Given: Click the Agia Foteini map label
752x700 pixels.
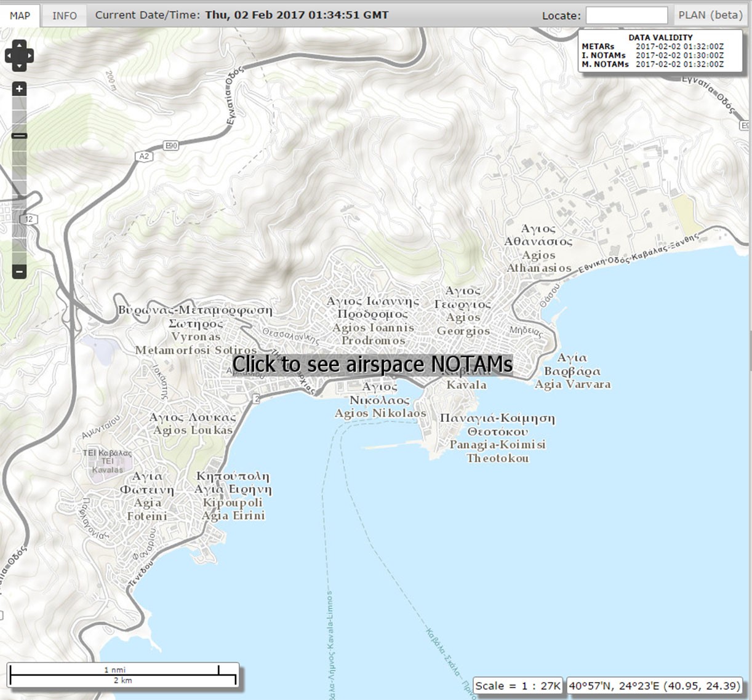Looking at the screenshot, I should point(147,509).
